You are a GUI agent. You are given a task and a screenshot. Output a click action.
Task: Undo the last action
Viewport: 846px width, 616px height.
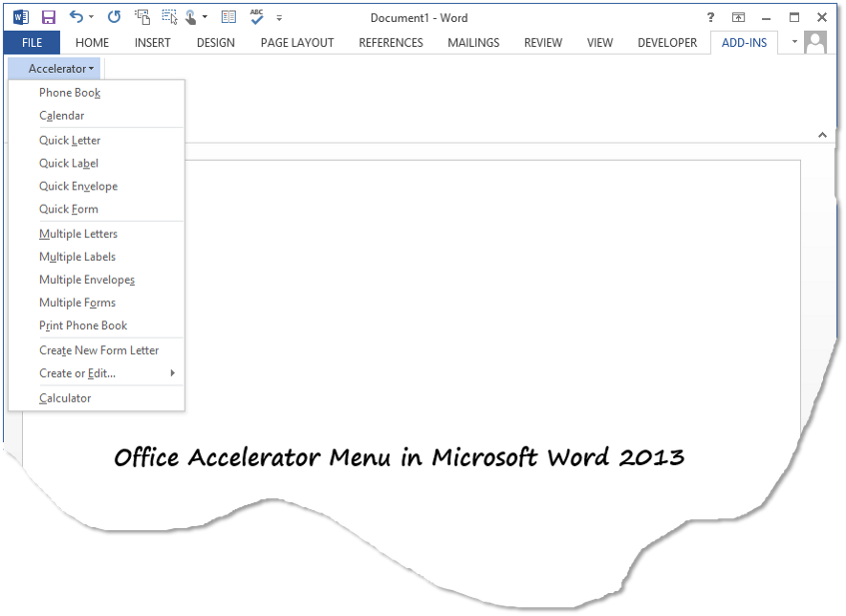click(76, 17)
